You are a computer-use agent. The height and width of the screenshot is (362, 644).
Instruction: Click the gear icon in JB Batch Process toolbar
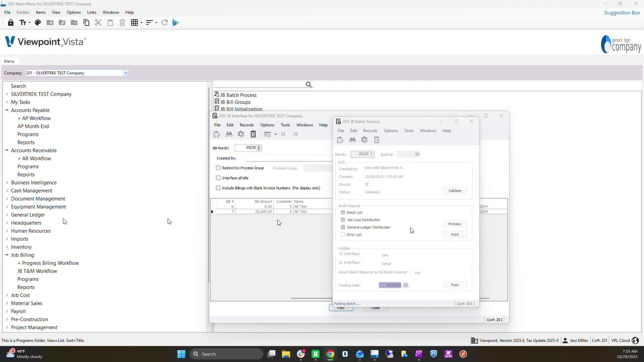(364, 140)
